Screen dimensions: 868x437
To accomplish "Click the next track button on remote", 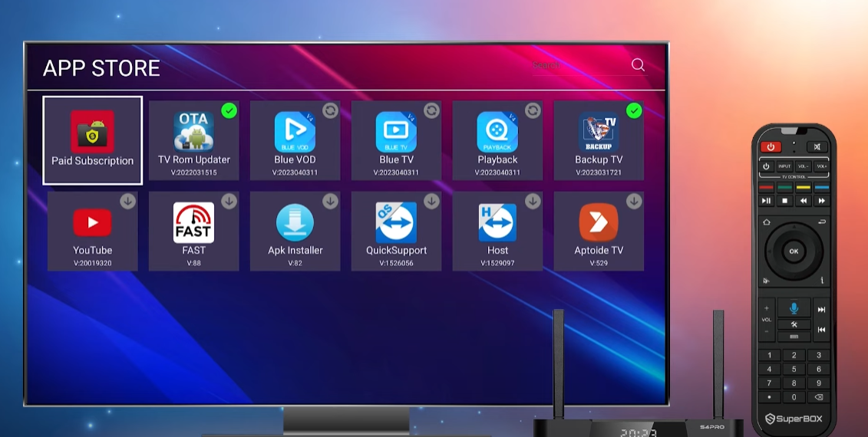I will click(821, 309).
